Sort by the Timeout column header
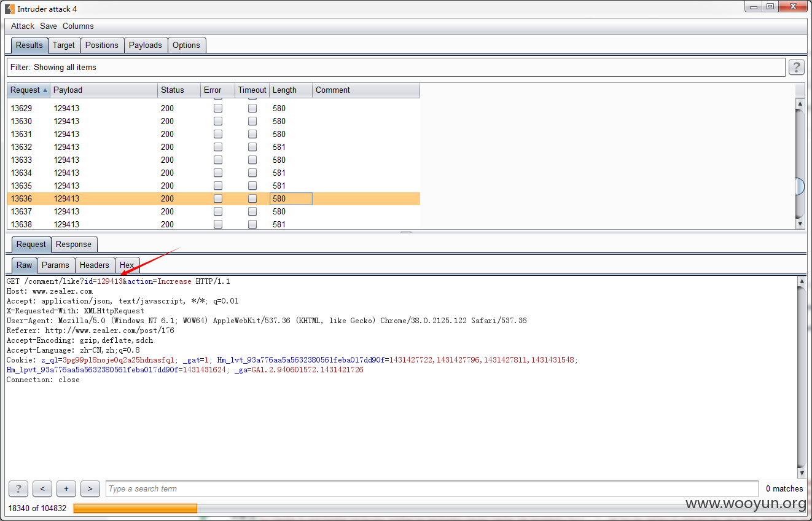 252,90
